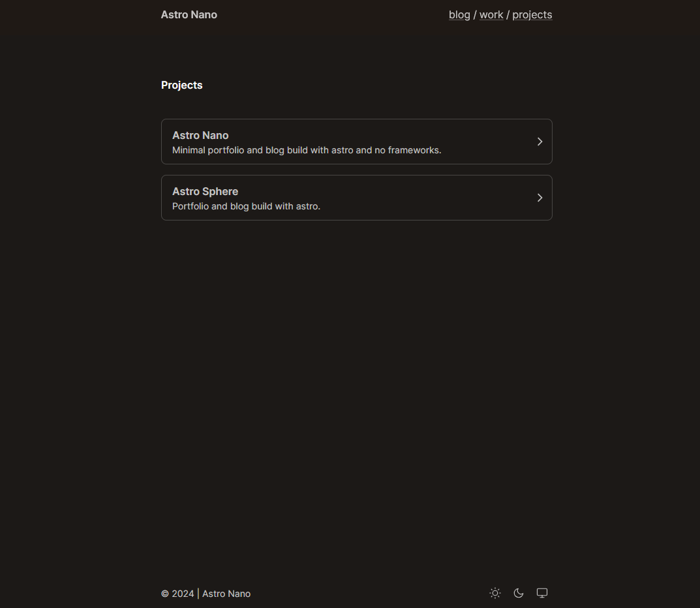This screenshot has height=608, width=700.
Task: Click the slash between work and projects
Action: 508,15
